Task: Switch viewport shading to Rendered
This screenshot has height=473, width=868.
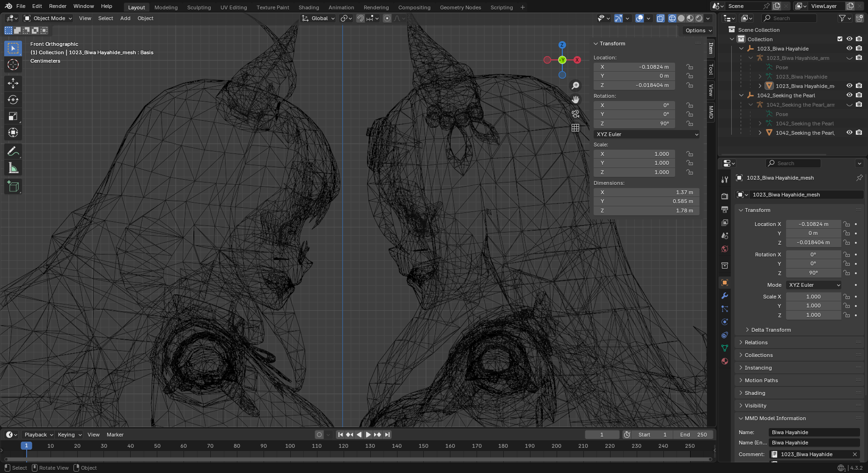Action: [x=699, y=18]
